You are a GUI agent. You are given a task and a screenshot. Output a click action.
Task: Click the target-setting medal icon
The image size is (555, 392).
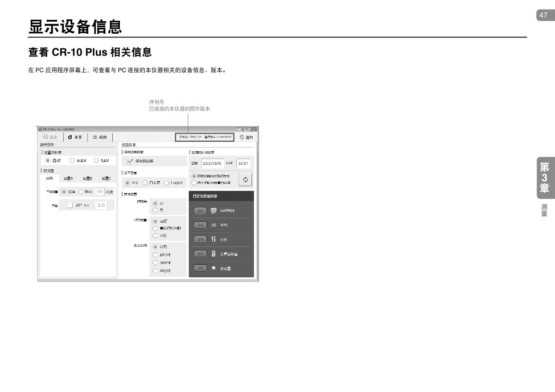[x=214, y=254]
